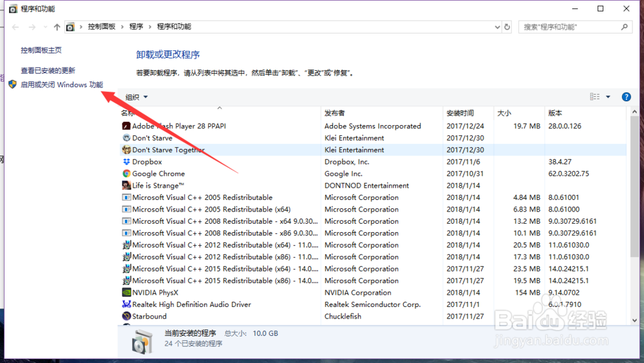Click publisher Adobe Systems Incorporated
Screen dimensions: 644x363
[x=372, y=126]
